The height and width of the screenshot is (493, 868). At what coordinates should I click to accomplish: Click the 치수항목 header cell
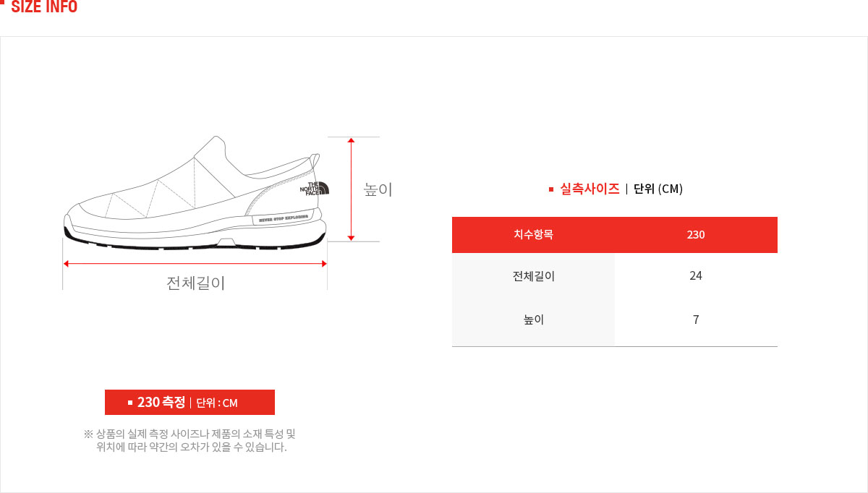(533, 234)
